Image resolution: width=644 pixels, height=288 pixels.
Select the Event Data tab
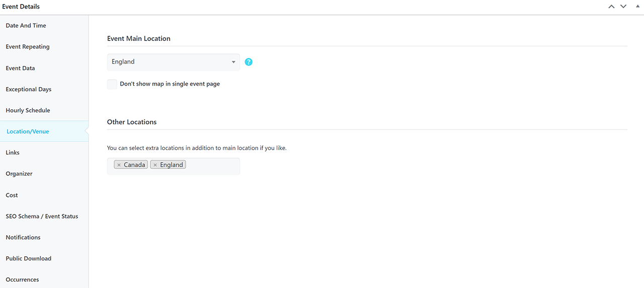pyautogui.click(x=20, y=68)
